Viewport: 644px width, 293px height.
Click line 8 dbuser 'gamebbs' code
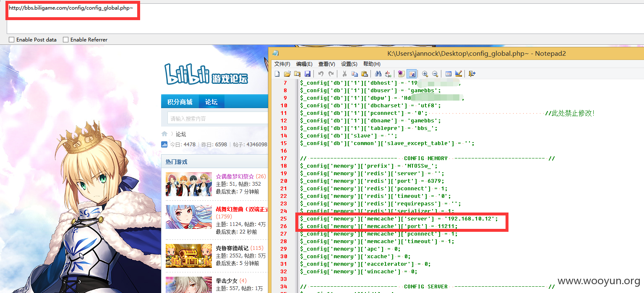click(371, 91)
